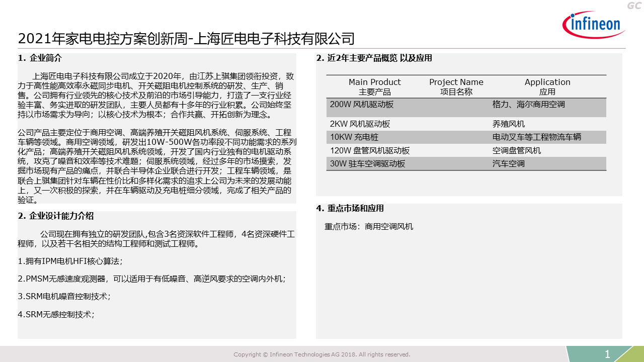
Task: Click the line 重点市场：商用空调风机
Action: pyautogui.click(x=369, y=226)
